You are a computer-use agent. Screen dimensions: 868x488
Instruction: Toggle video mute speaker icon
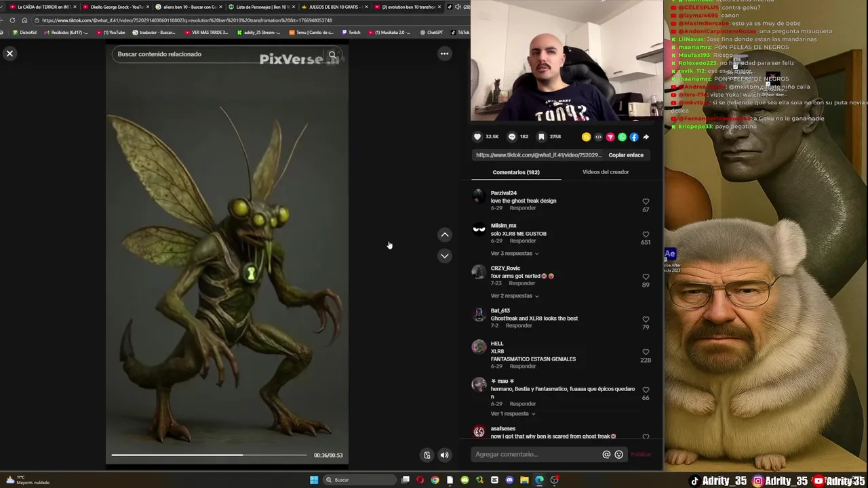[444, 455]
